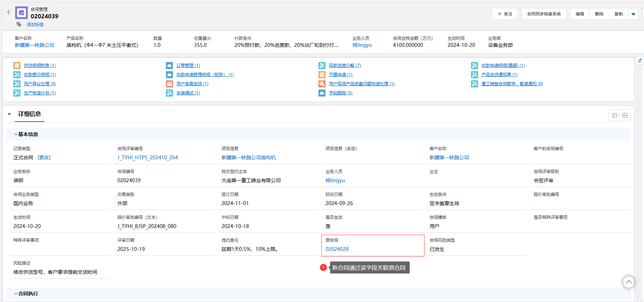Click the 编辑 button
Image resolution: width=644 pixels, height=302 pixels.
[580, 14]
